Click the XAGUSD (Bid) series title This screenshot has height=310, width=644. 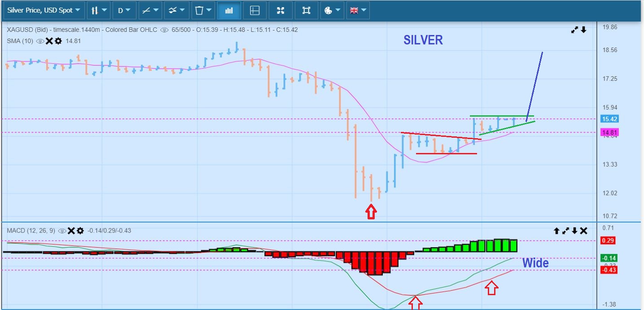click(27, 30)
